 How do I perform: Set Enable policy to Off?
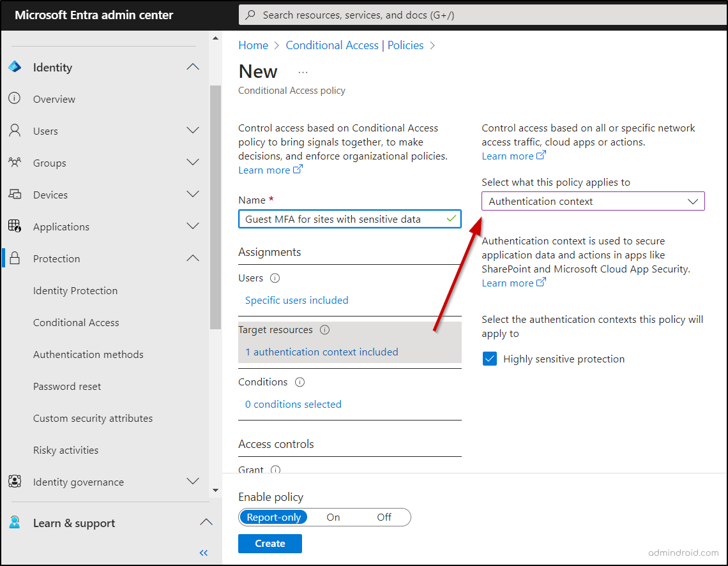pos(384,517)
